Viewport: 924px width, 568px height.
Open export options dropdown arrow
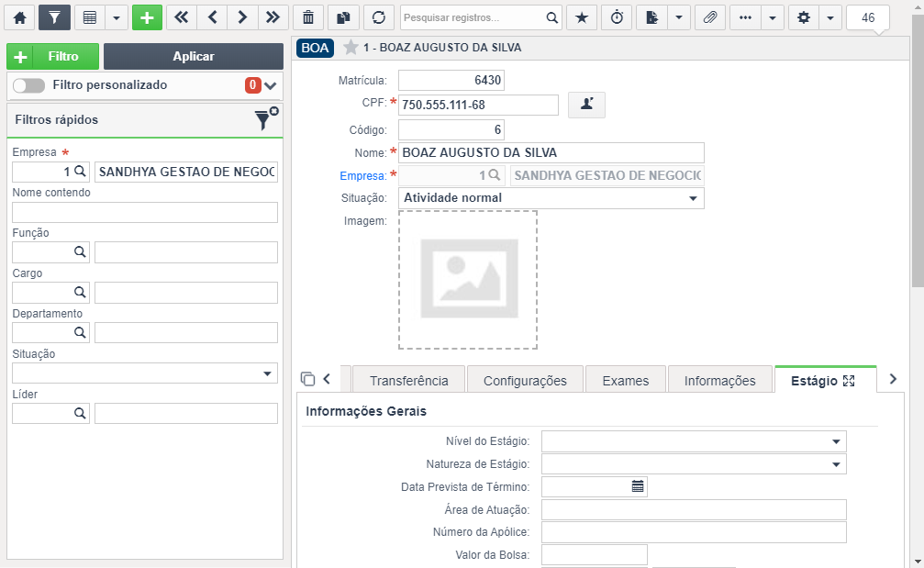pyautogui.click(x=679, y=17)
